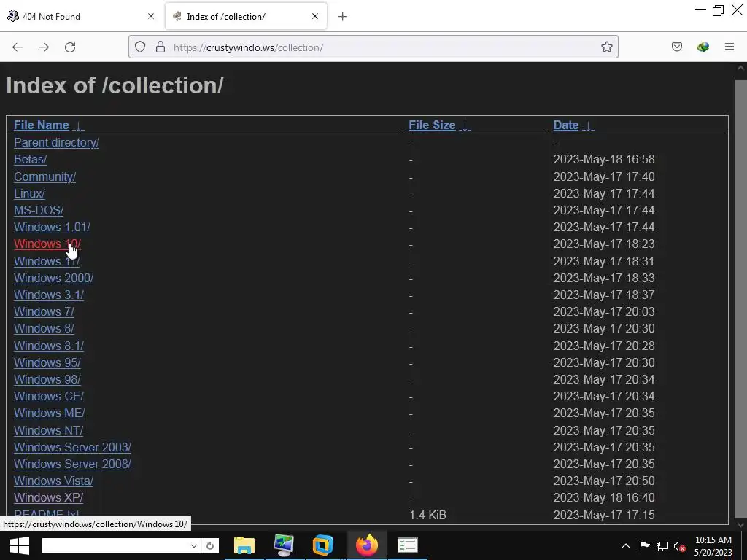This screenshot has height=560, width=747.
Task: Sort descending by Date arrow
Action: coord(589,125)
